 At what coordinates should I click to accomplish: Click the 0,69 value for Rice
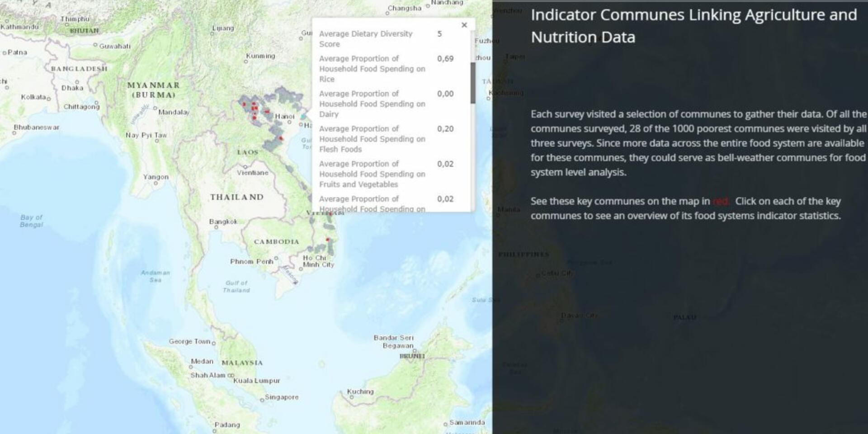(445, 59)
